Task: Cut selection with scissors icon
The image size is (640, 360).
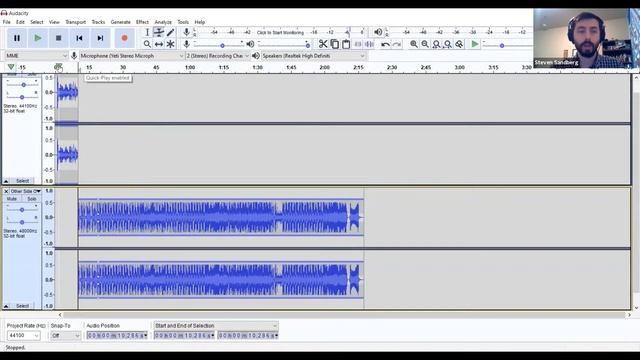Action: tap(323, 44)
